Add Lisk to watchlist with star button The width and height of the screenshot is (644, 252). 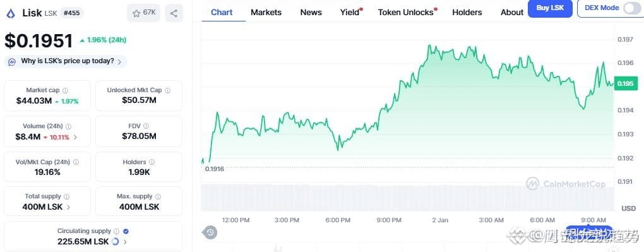(x=144, y=13)
